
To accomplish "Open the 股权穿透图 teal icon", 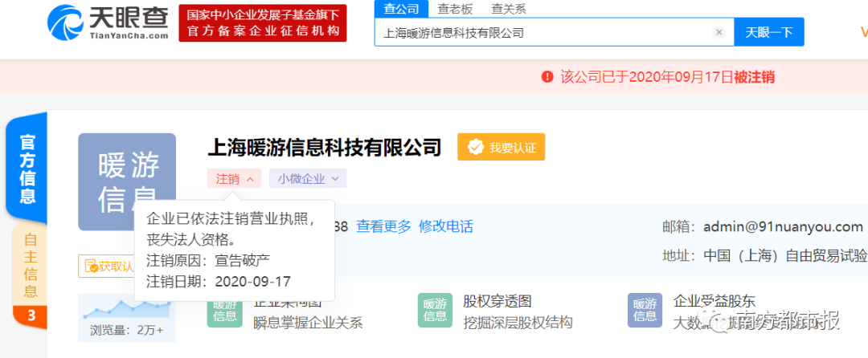I will (435, 310).
